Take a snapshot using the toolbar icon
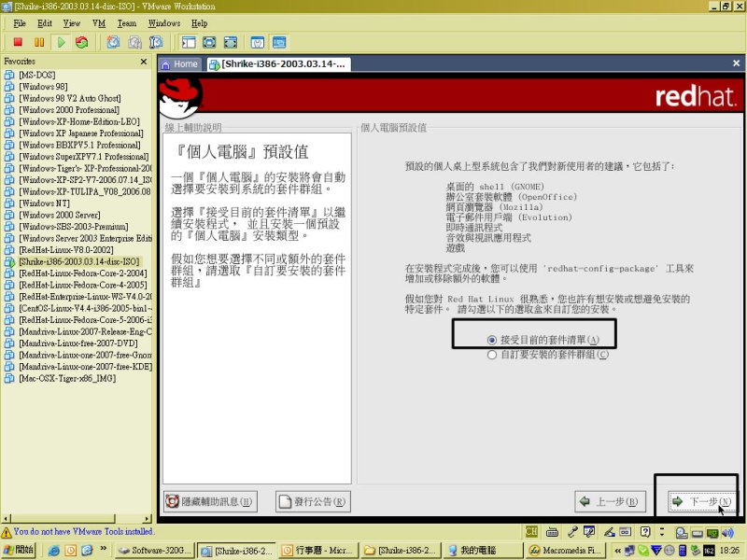Viewport: 747px width, 560px height. pos(113,42)
